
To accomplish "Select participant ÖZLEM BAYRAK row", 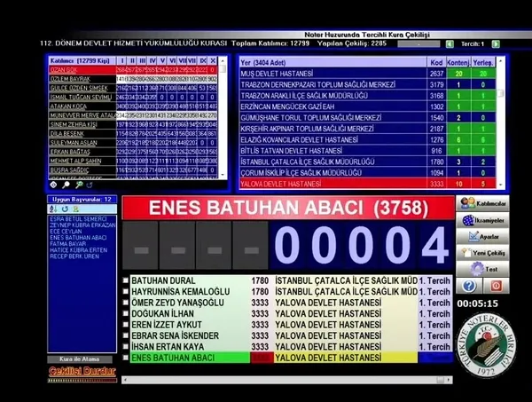I will pyautogui.click(x=133, y=79).
